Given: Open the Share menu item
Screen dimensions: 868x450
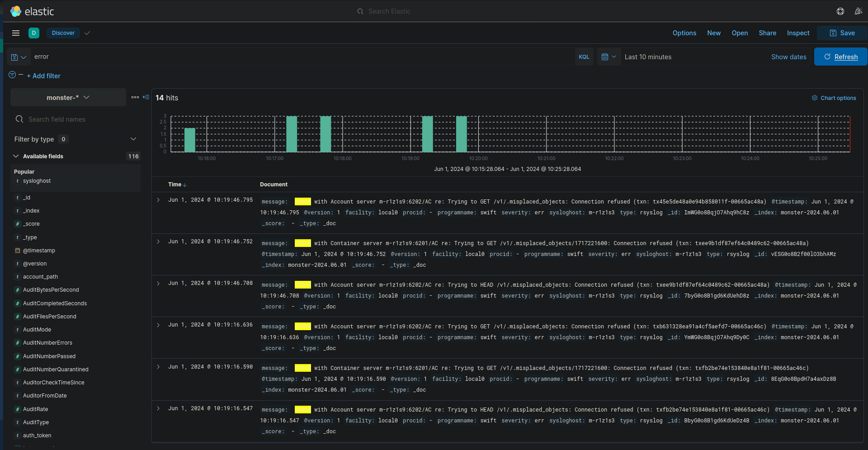Looking at the screenshot, I should [767, 33].
